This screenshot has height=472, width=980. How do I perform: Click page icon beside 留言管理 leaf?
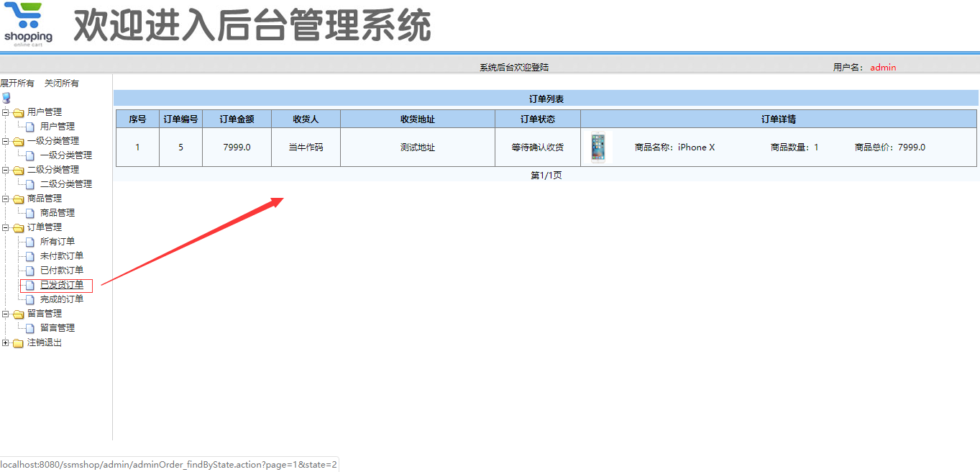tap(30, 328)
